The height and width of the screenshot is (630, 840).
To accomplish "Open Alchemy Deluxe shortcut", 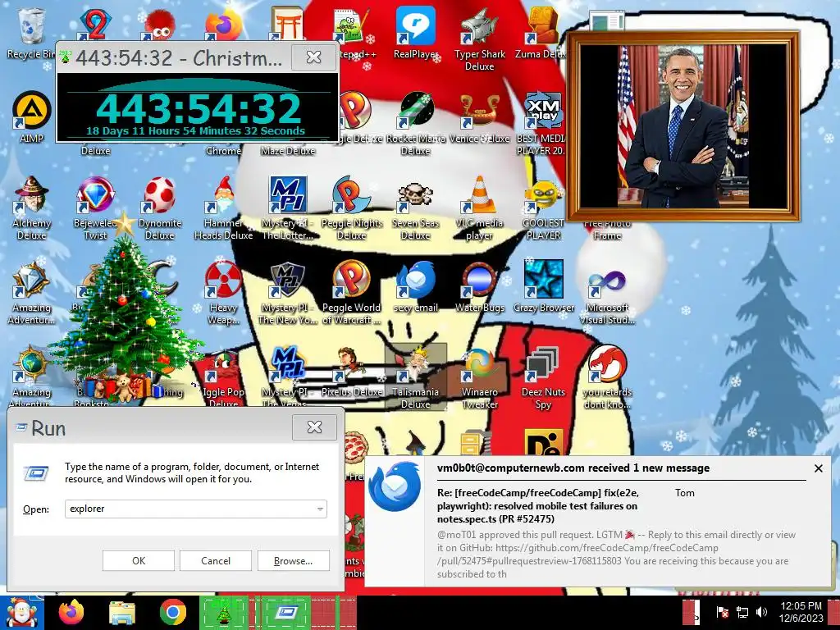I will pyautogui.click(x=31, y=208).
